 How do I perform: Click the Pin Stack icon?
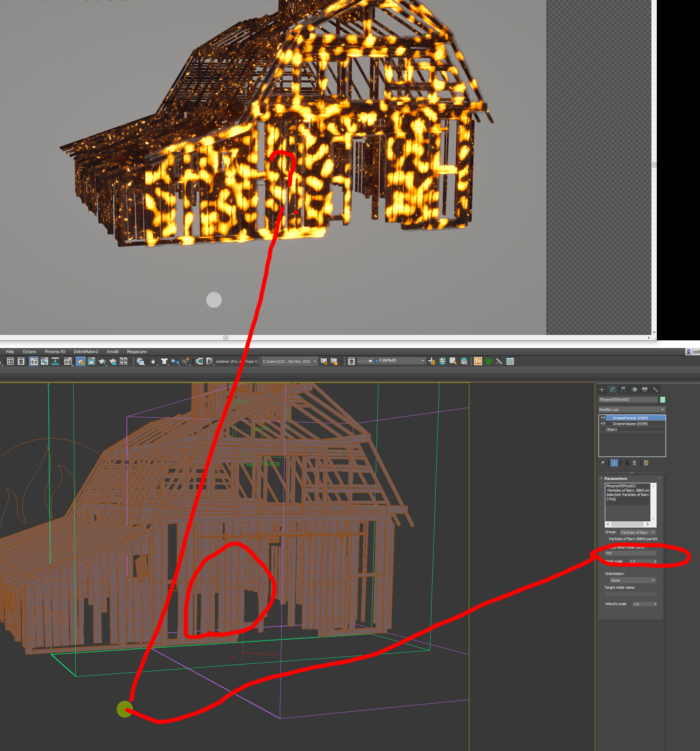603,463
